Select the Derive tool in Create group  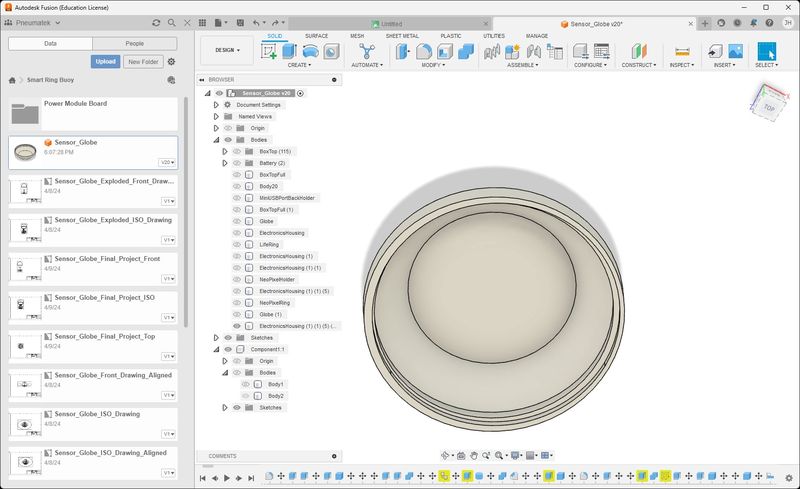[x=331, y=52]
